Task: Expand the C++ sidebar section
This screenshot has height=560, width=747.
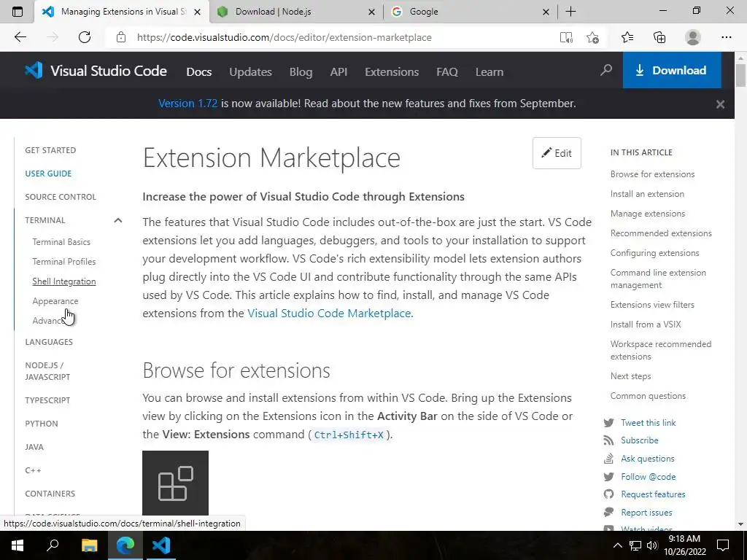Action: [33, 470]
